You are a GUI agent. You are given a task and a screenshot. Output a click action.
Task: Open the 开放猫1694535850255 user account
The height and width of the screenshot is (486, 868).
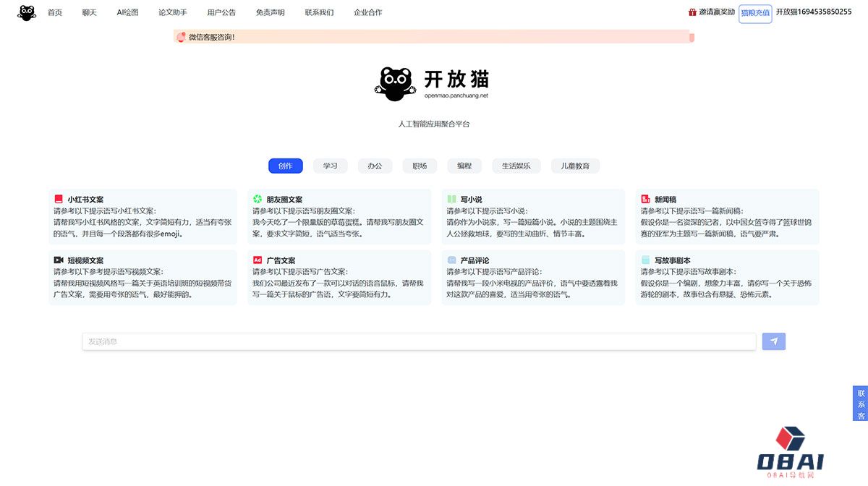(814, 12)
